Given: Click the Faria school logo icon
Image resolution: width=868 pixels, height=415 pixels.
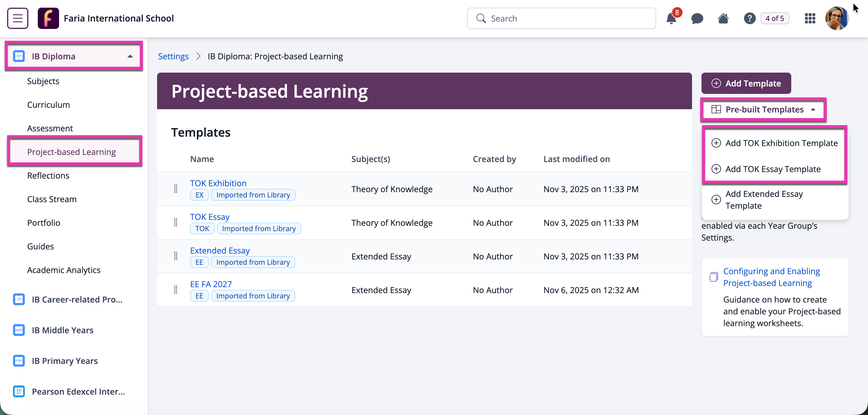Looking at the screenshot, I should [x=48, y=18].
